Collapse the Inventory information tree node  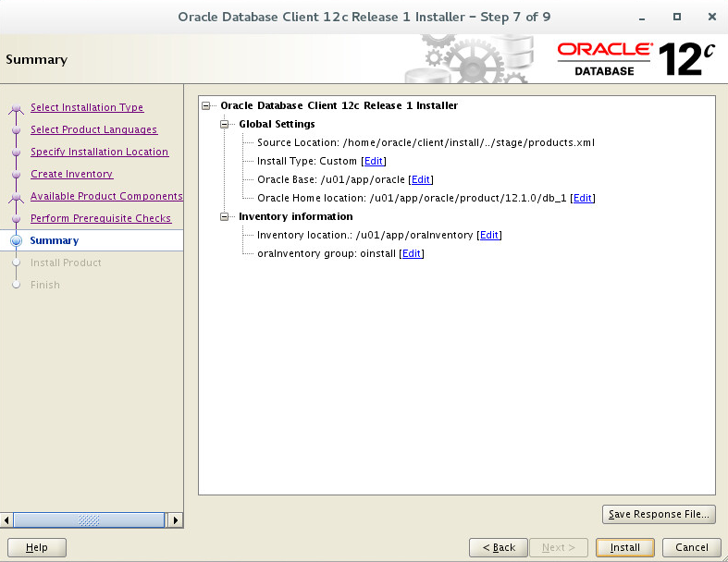pyautogui.click(x=225, y=216)
